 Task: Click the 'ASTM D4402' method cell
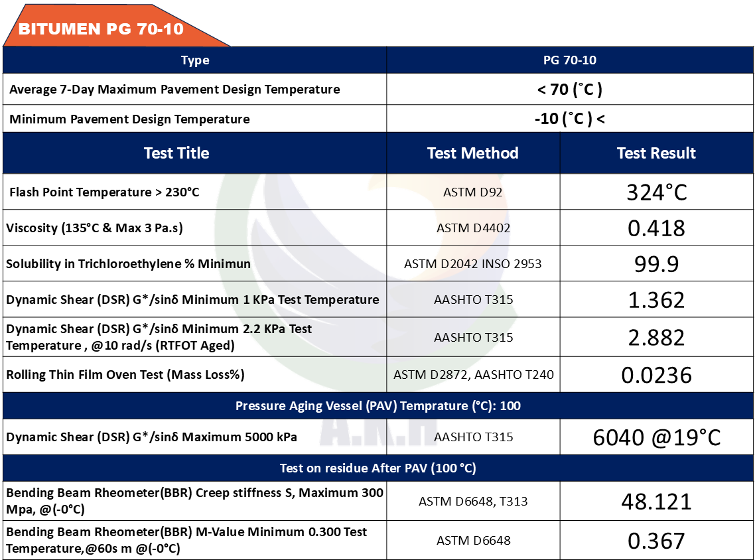pos(473,228)
